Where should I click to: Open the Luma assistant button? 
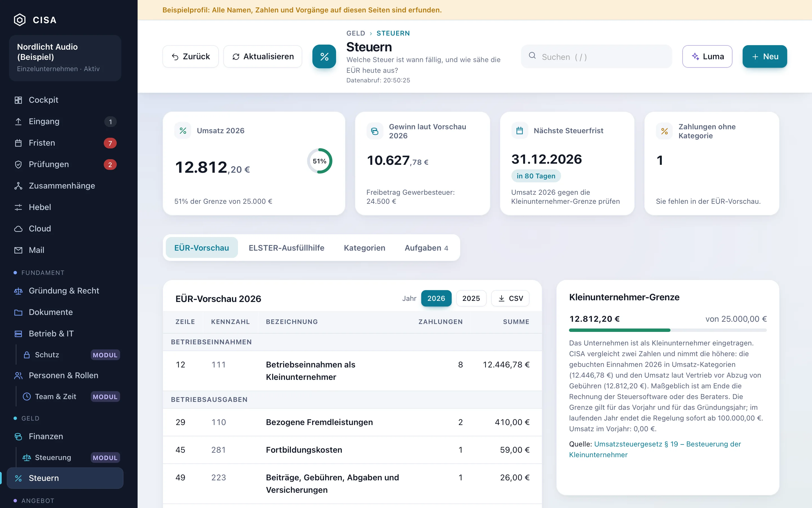707,56
